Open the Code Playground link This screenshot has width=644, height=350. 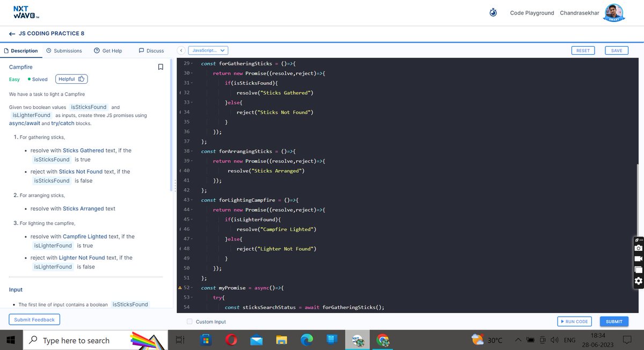532,13
